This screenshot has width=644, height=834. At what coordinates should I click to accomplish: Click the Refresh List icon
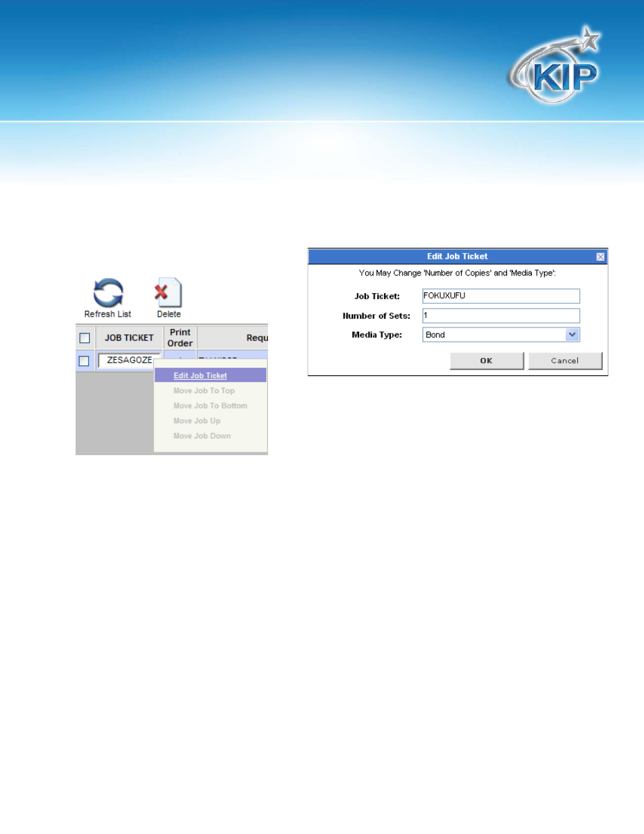(108, 293)
